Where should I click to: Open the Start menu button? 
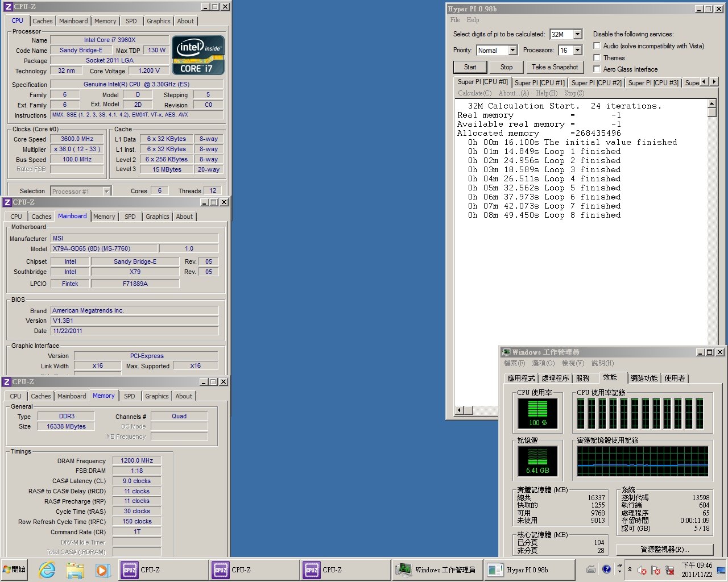click(x=15, y=569)
